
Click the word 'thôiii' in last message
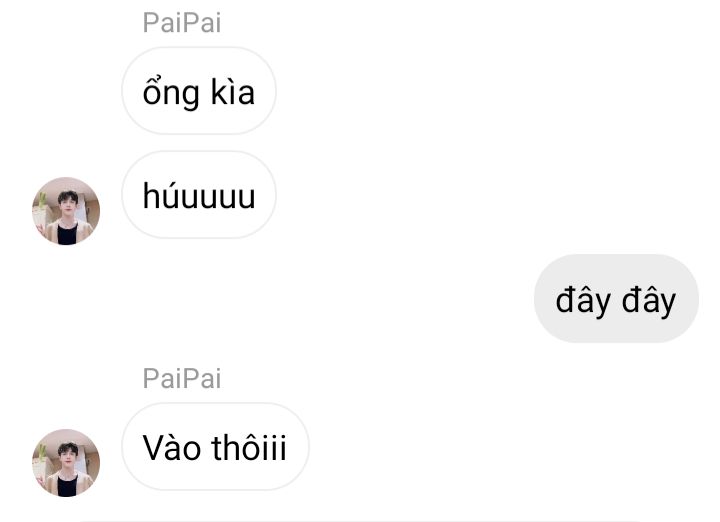[249, 447]
